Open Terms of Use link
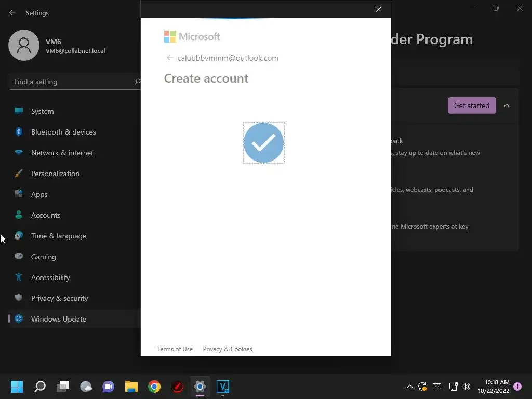532x399 pixels. point(175,349)
